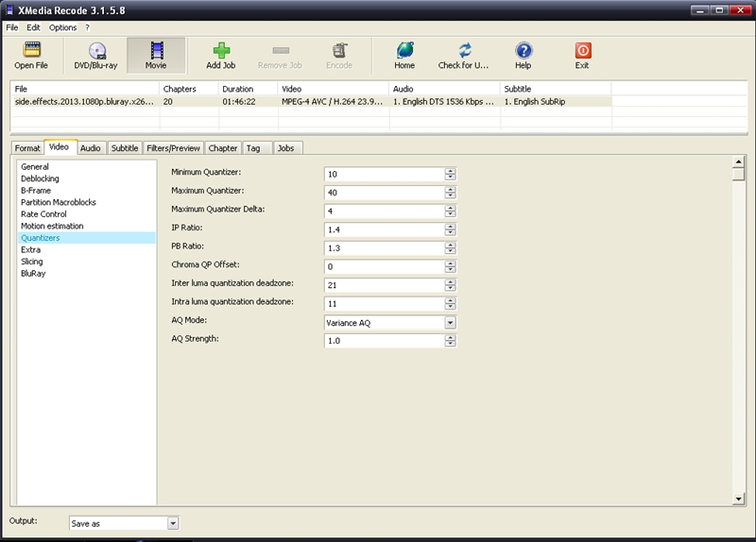
Task: Click the PB Ratio value field
Action: pos(385,248)
